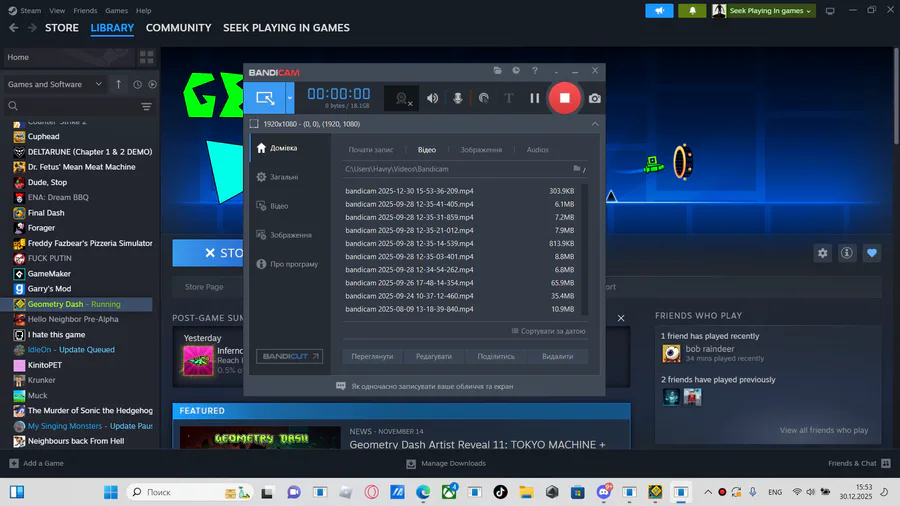Open the Steam COMMUNITY tab
Image resolution: width=900 pixels, height=506 pixels.
(179, 28)
